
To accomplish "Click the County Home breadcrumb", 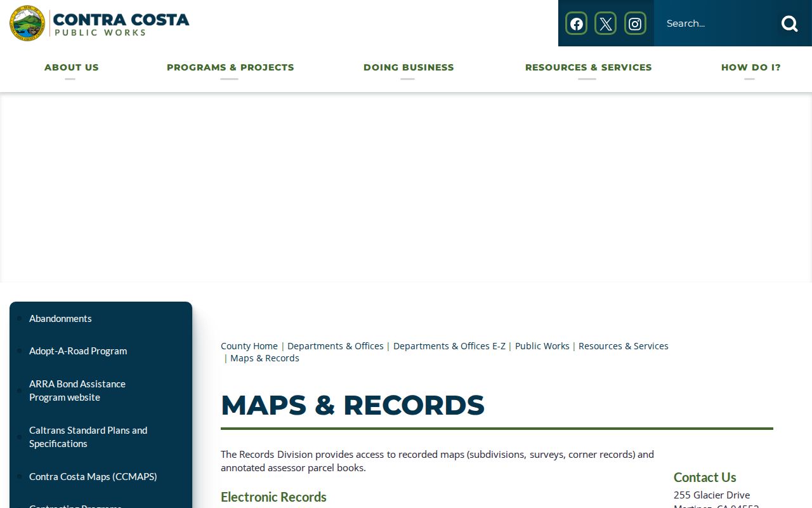I will [x=249, y=346].
